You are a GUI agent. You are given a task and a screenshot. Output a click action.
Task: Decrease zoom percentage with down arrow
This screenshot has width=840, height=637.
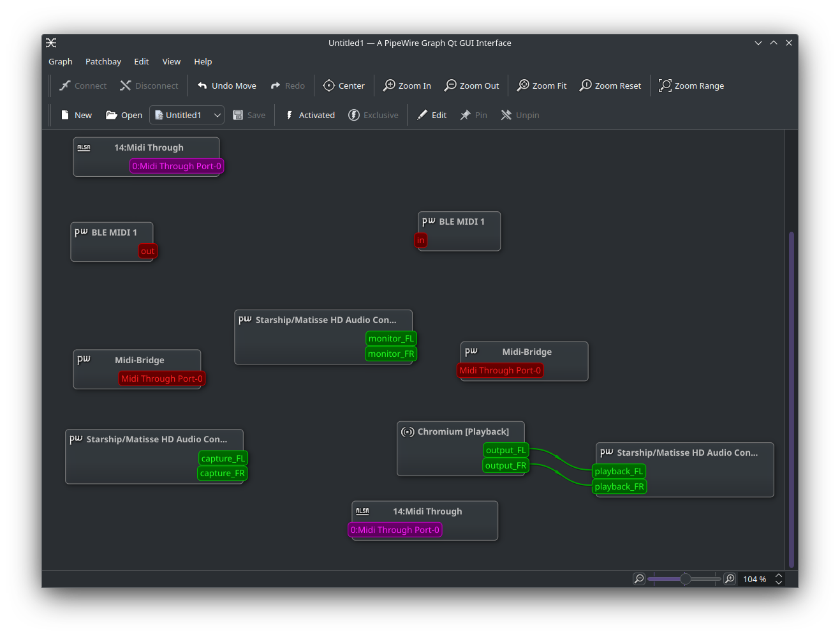coord(779,582)
